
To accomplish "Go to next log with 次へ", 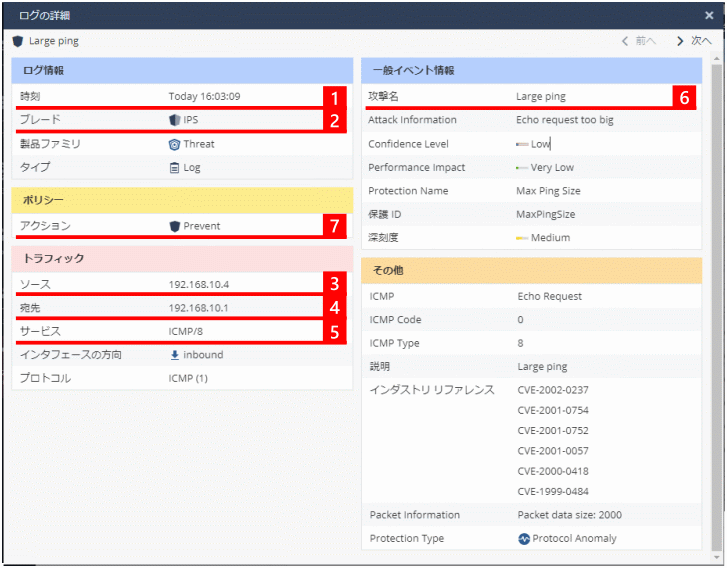I will tap(694, 42).
